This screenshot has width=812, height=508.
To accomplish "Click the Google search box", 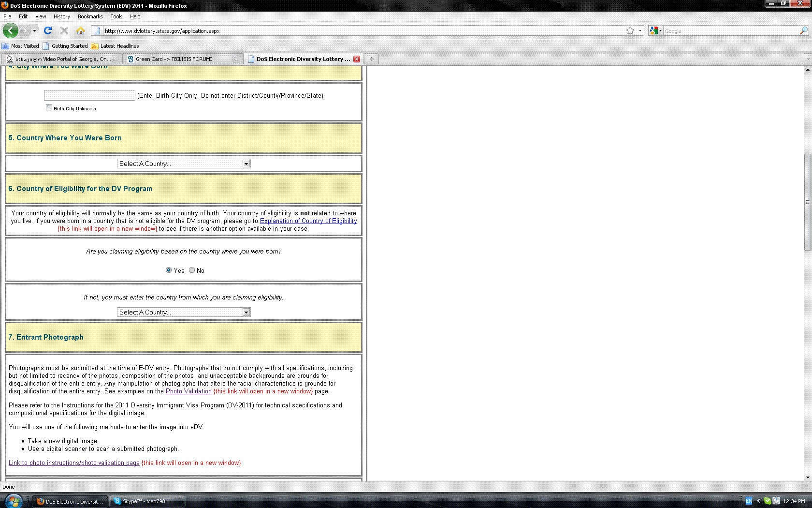I will point(731,30).
